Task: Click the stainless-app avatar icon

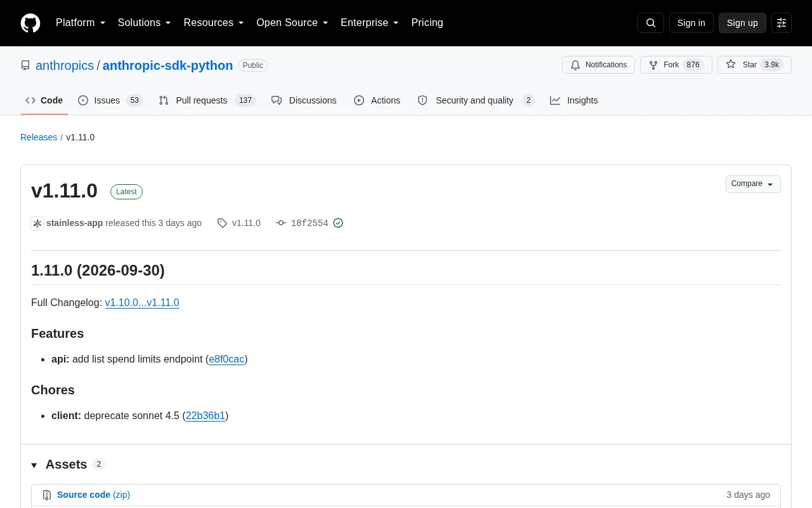Action: 37,223
